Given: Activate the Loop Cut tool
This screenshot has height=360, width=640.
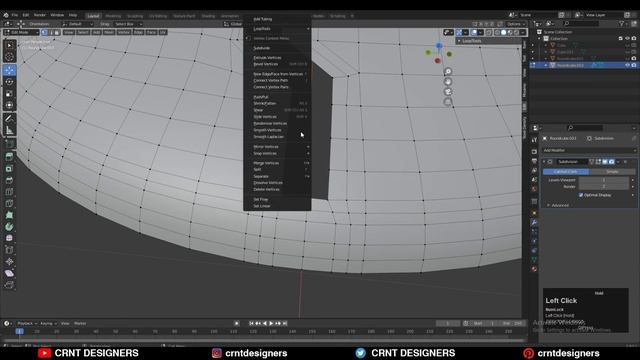Looking at the screenshot, I should pos(9,192).
